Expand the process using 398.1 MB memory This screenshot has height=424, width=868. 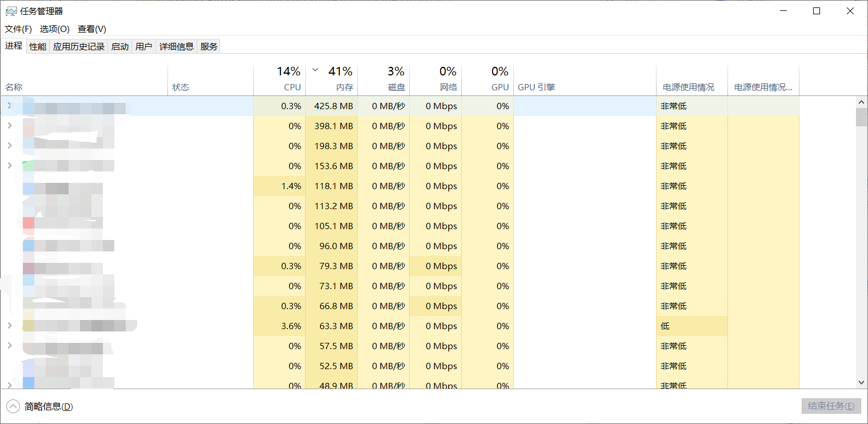(x=9, y=126)
